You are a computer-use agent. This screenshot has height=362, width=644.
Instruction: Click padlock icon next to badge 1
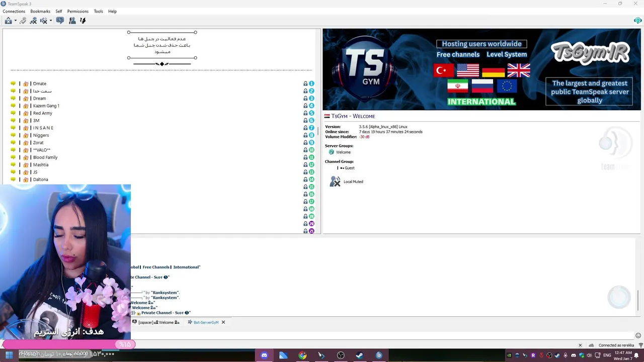(x=305, y=84)
